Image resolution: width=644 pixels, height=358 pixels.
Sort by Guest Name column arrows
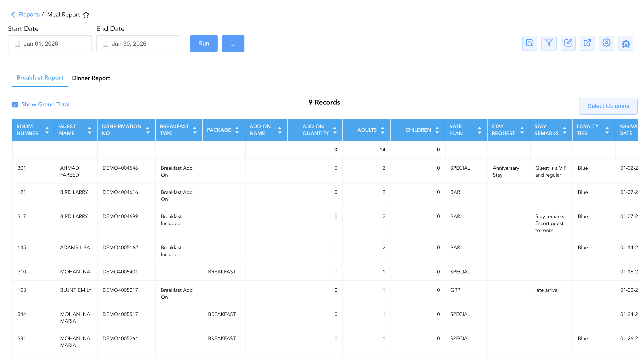coord(90,130)
